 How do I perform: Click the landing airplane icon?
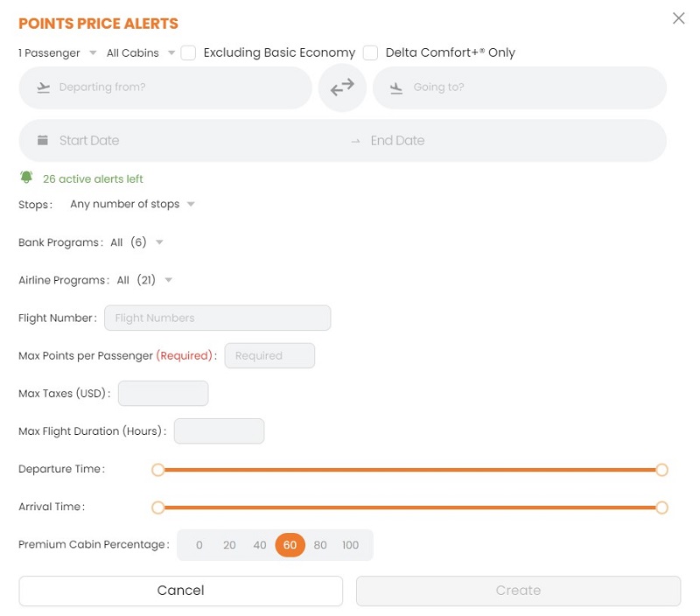(x=396, y=87)
